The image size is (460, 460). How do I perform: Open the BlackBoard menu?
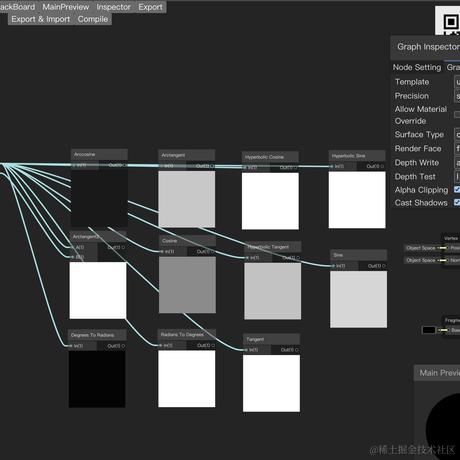(x=18, y=7)
